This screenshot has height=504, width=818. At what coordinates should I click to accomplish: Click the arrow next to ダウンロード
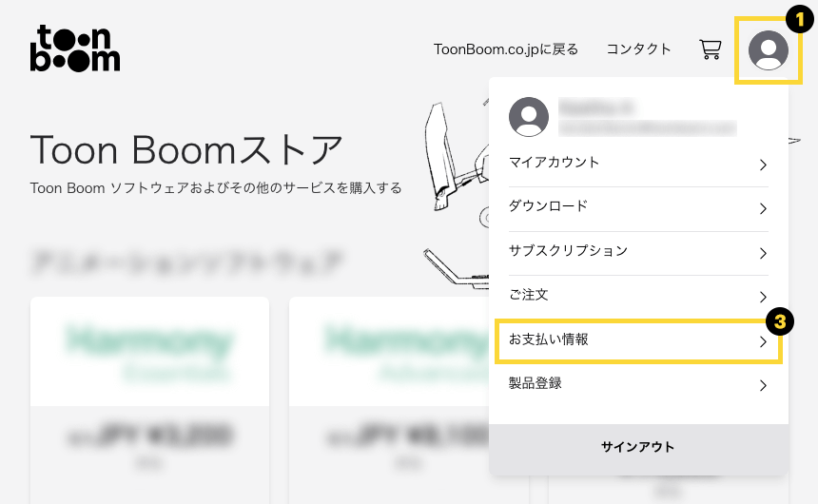763,209
